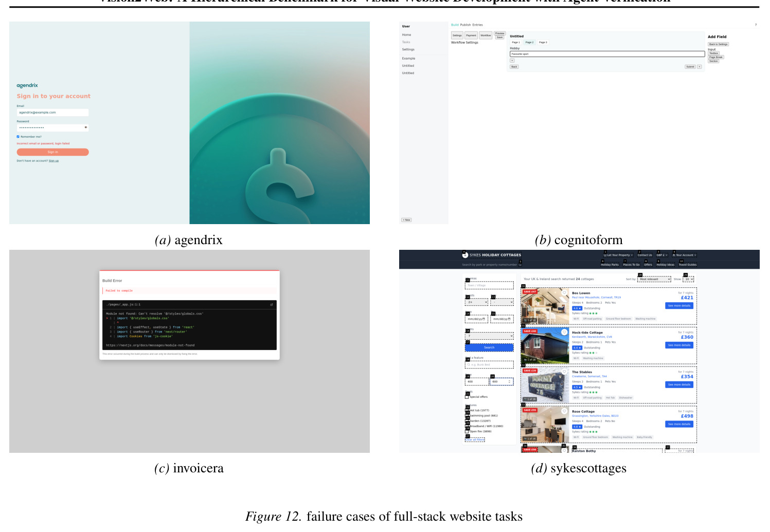Image resolution: width=770 pixels, height=532 pixels.
Task: Open the Places To Go menu item
Action: tap(631, 265)
